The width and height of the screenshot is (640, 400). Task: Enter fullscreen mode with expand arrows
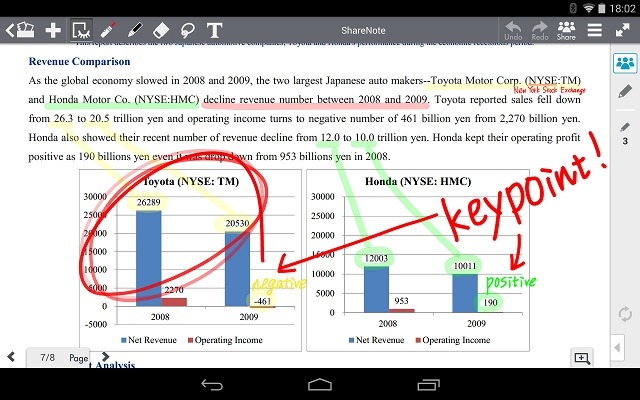coord(622,30)
